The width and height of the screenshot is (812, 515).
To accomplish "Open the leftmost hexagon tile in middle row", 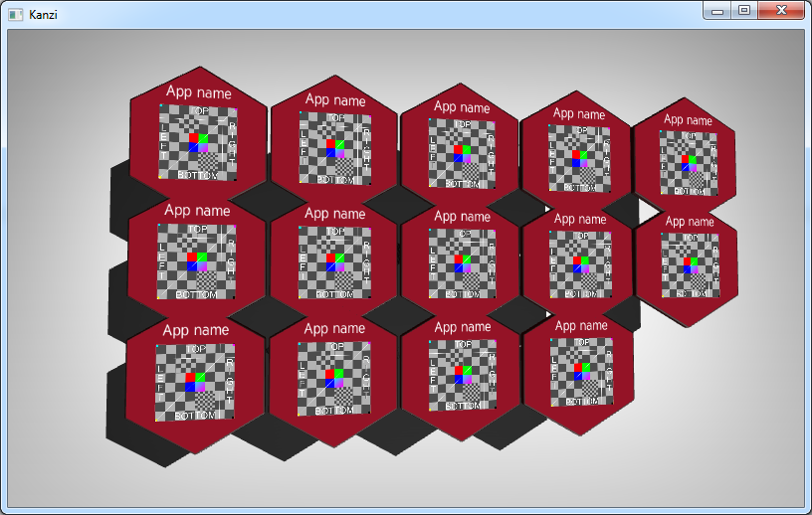I will coord(196,258).
